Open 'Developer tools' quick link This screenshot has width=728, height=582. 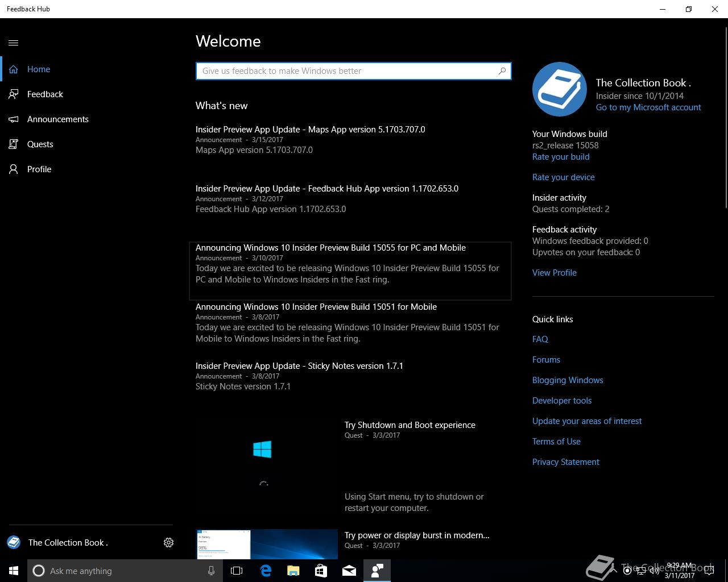tap(562, 401)
